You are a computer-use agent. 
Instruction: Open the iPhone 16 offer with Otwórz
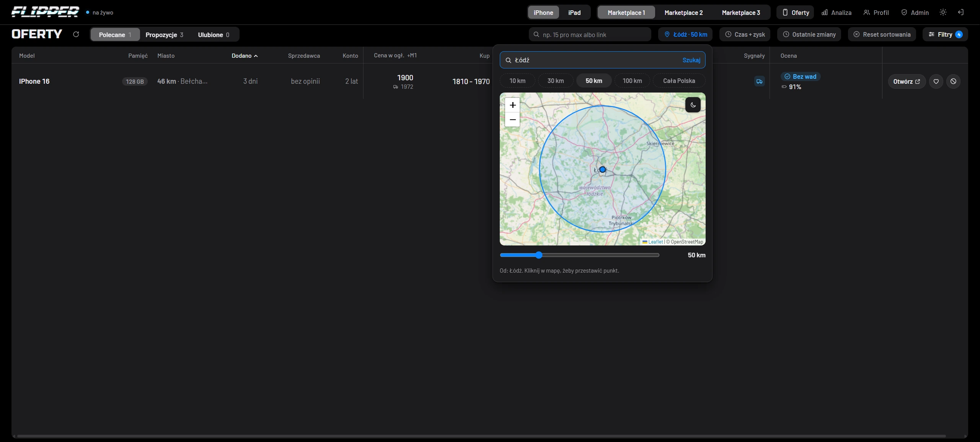(x=907, y=81)
